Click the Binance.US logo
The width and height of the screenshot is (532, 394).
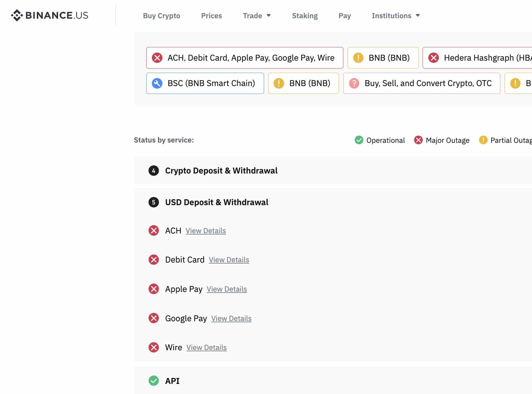[x=50, y=15]
